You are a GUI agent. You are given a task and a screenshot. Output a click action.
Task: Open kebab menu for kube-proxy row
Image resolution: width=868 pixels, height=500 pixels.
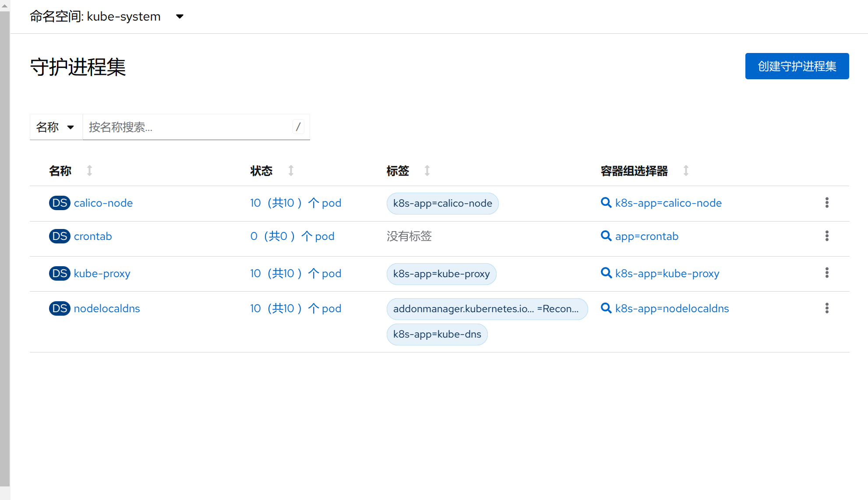pyautogui.click(x=827, y=273)
